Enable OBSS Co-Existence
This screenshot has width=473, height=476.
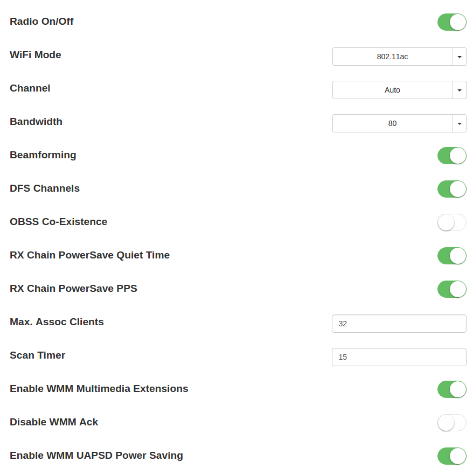coord(451,222)
